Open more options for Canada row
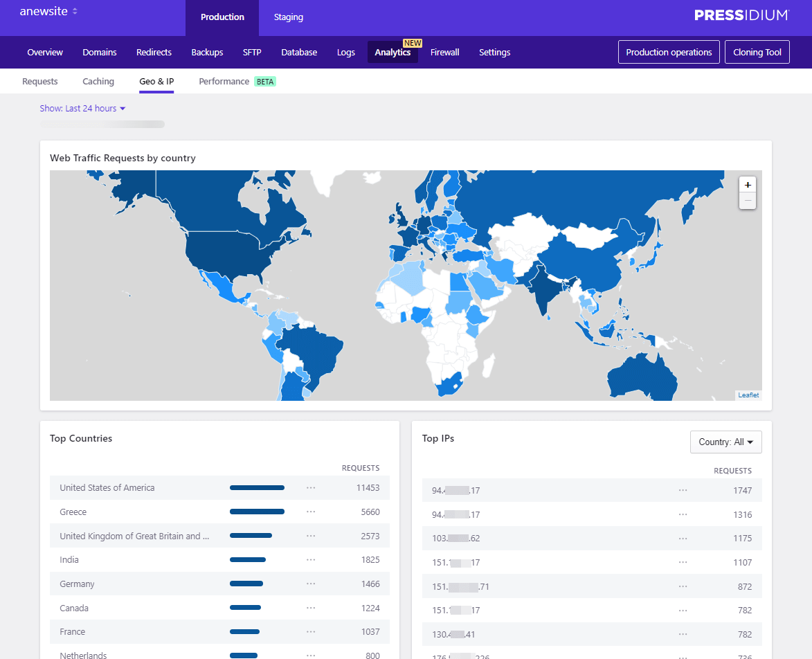 pos(311,608)
